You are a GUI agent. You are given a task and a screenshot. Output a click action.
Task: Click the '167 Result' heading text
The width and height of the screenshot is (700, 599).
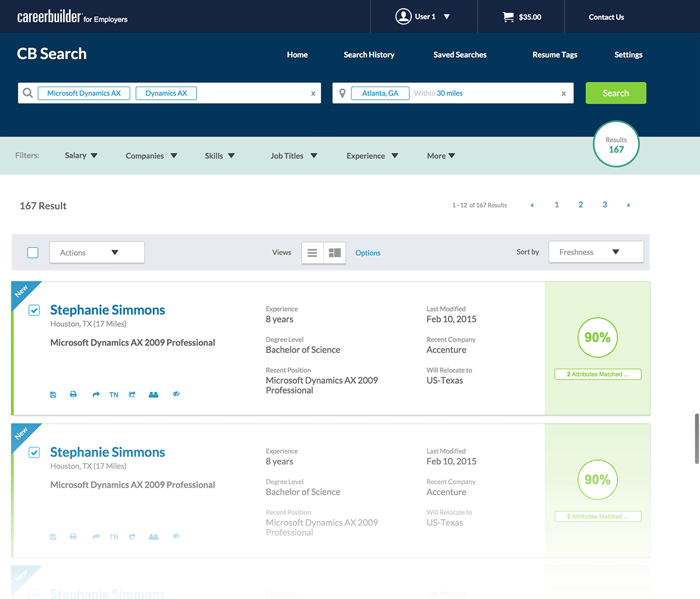coord(43,206)
